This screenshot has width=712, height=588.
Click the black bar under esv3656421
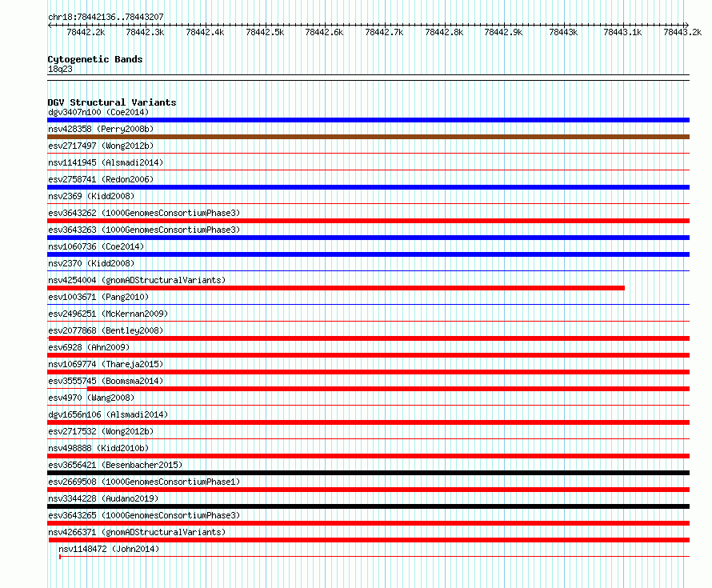[x=368, y=473]
